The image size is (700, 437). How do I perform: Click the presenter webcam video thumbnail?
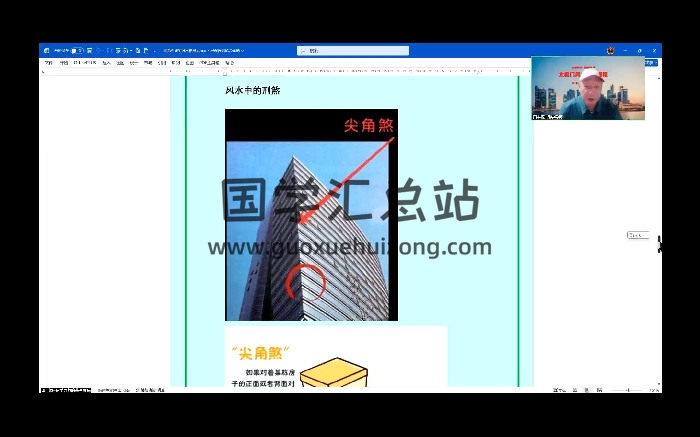pos(587,88)
